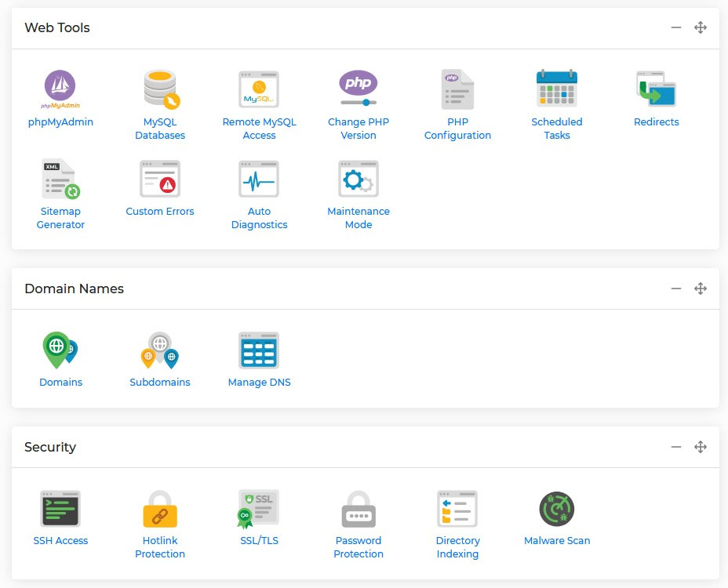Viewport: 728px width, 588px height.
Task: Click the PHP Configuration link text
Action: pos(457,129)
